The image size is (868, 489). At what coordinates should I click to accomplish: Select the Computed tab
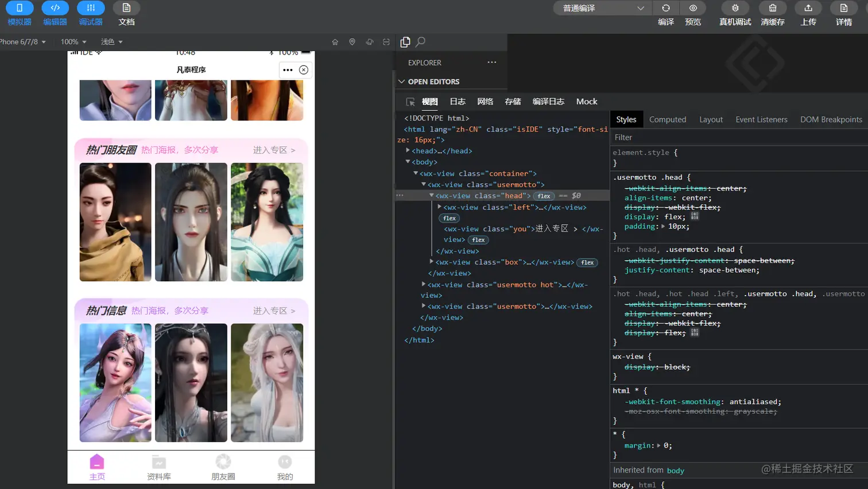pos(668,119)
